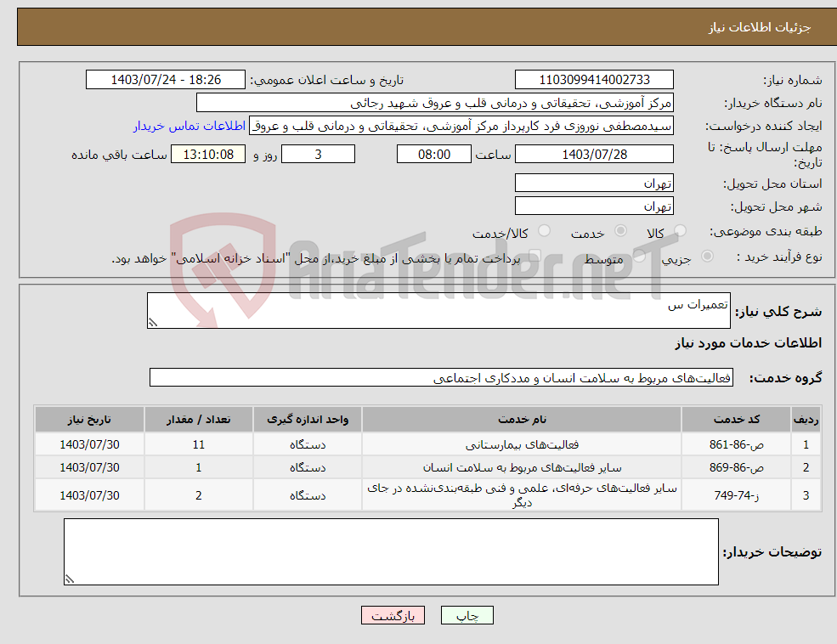Image resolution: width=837 pixels, height=644 pixels.
Task: Click service code ص-86-869
Action: [x=736, y=467]
